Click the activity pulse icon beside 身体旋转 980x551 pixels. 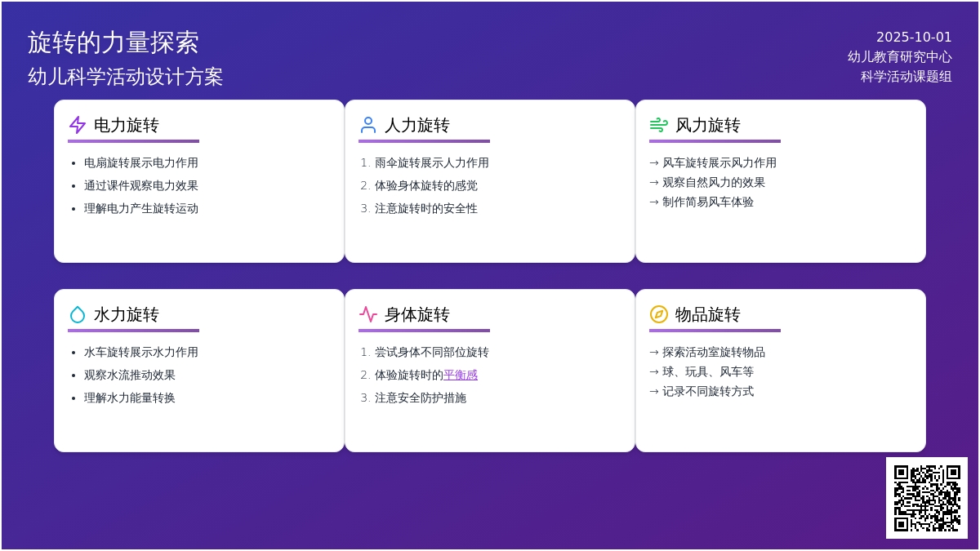click(x=368, y=314)
